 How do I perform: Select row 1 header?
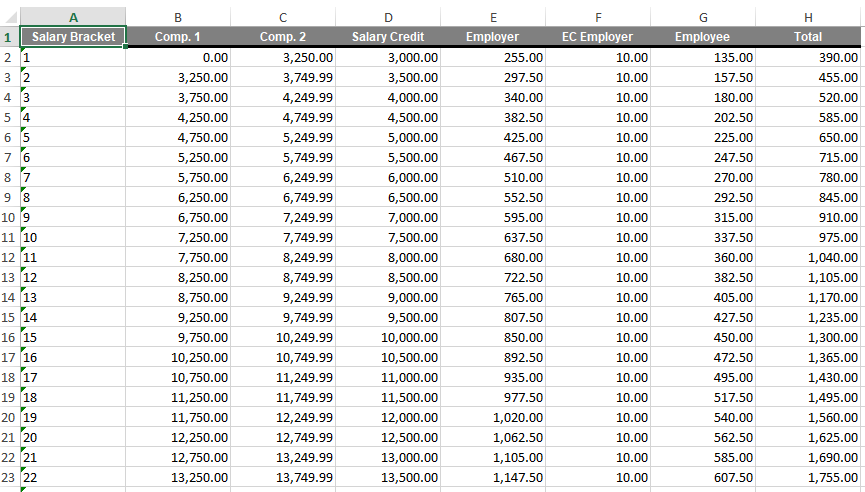pyautogui.click(x=9, y=37)
